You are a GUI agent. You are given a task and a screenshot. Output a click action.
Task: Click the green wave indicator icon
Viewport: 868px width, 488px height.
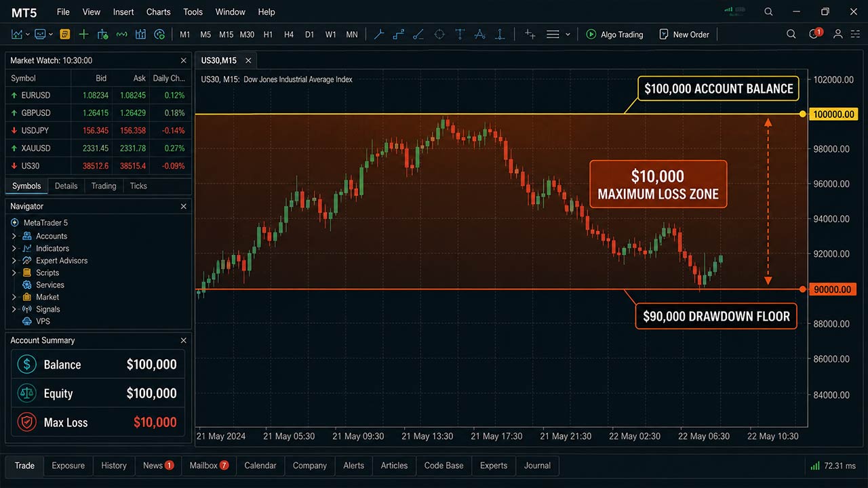pyautogui.click(x=122, y=34)
